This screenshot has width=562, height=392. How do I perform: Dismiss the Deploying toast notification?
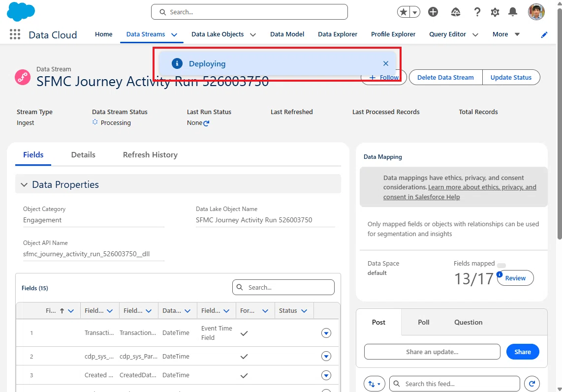coord(386,63)
